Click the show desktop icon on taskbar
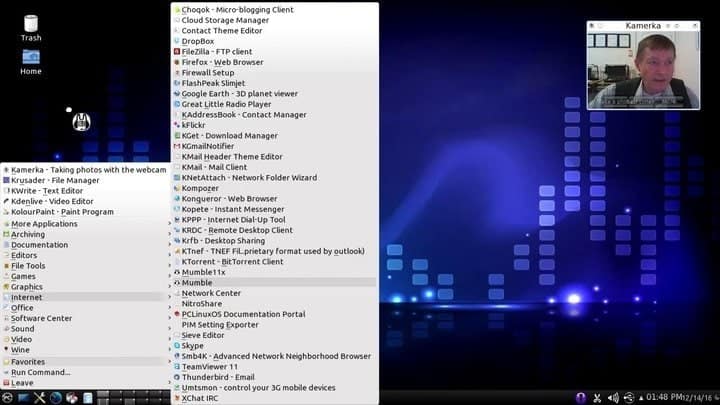 tap(23, 398)
